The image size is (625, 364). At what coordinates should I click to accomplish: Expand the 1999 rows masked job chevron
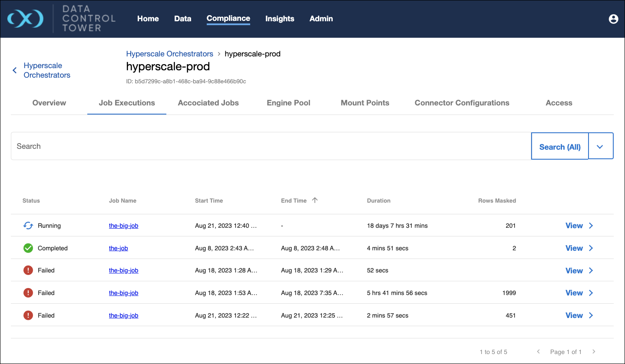click(591, 293)
